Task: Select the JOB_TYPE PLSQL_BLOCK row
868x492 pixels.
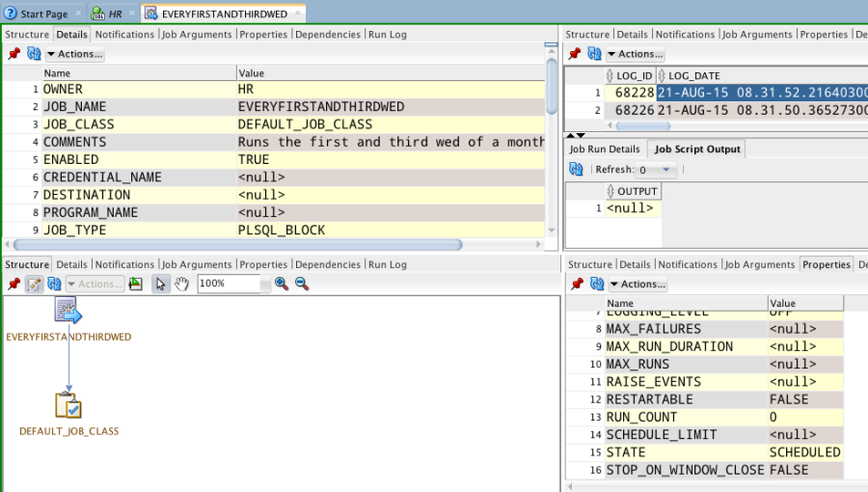Action: click(x=274, y=231)
